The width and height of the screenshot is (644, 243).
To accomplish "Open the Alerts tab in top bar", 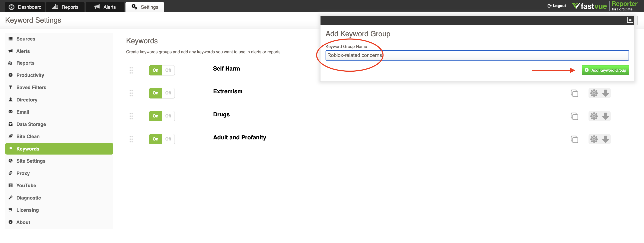I will pyautogui.click(x=105, y=7).
